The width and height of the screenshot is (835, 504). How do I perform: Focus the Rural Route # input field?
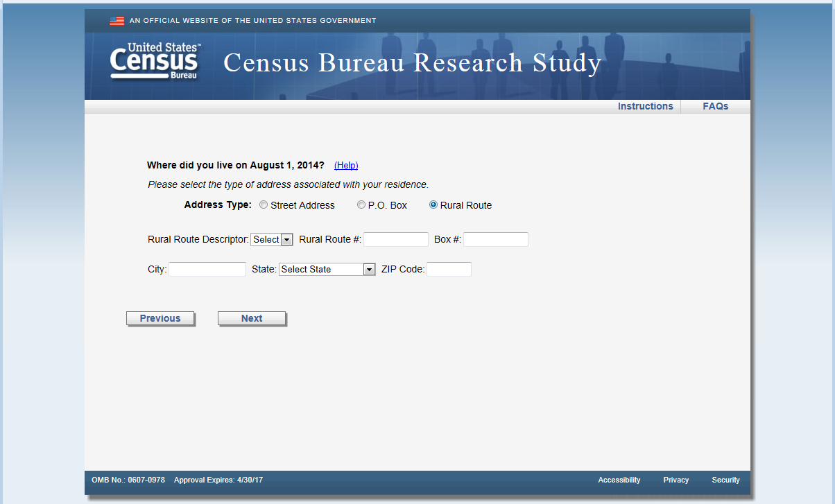396,240
